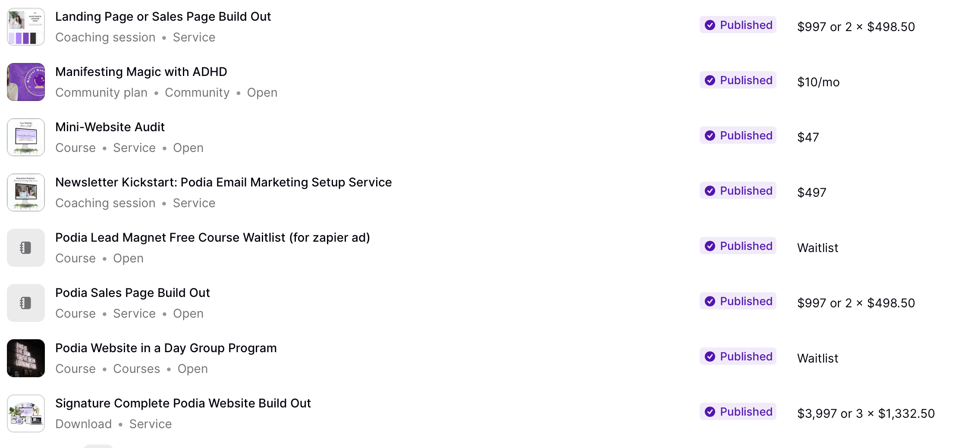Open Landing Page or Sales Page Build Out

point(163,17)
